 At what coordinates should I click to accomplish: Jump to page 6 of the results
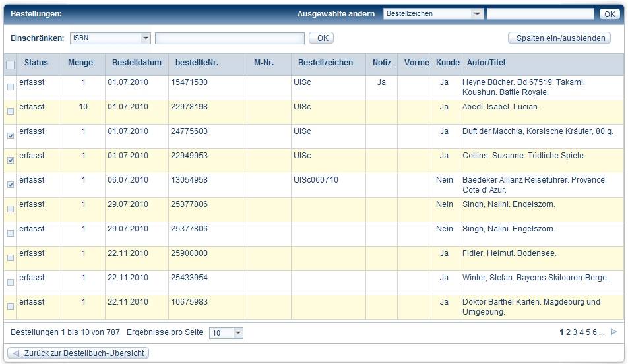click(x=594, y=332)
